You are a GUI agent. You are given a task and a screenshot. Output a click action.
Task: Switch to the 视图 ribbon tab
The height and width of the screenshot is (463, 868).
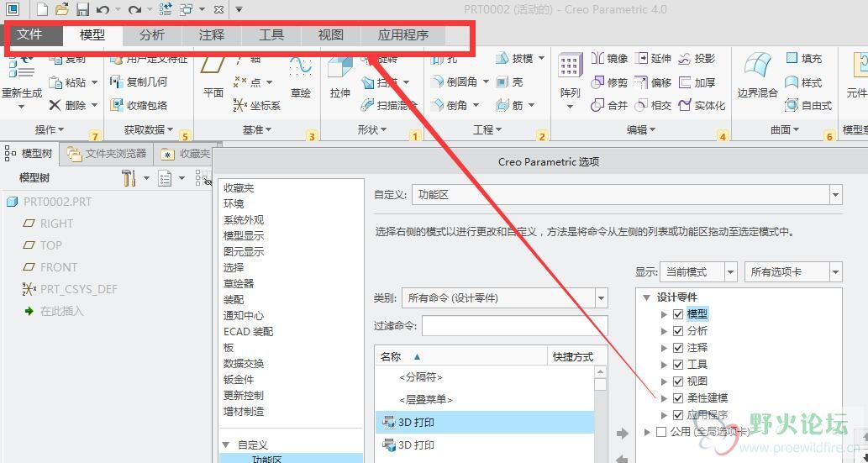331,35
